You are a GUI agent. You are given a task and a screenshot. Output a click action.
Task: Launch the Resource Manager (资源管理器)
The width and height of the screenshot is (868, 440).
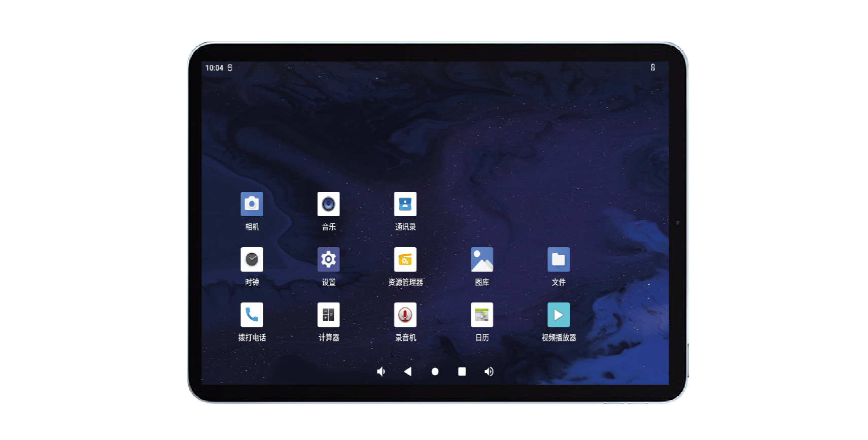click(405, 259)
